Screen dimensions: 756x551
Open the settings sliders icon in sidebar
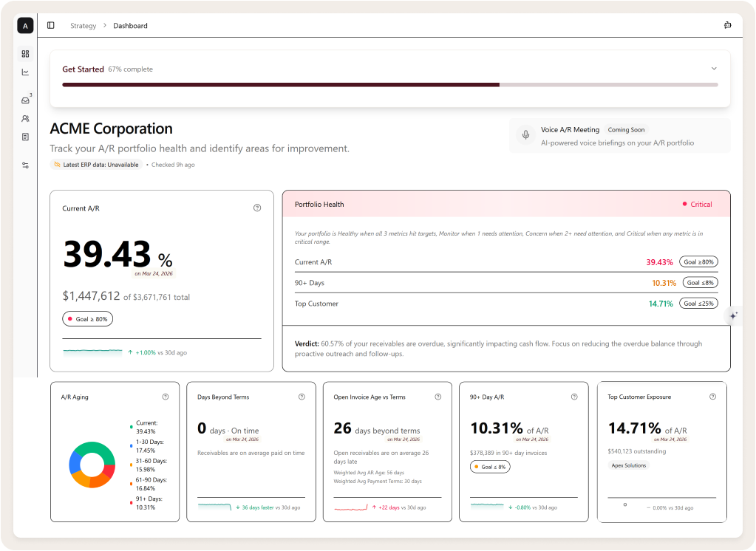tap(26, 165)
